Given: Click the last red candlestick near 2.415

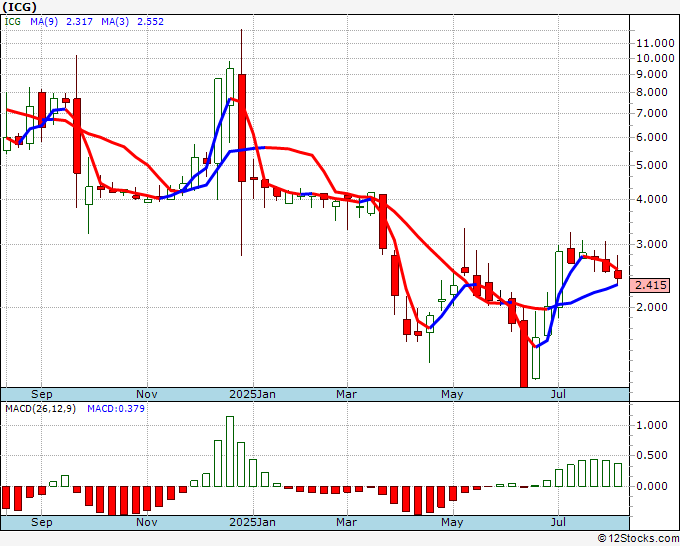Looking at the screenshot, I should [618, 274].
